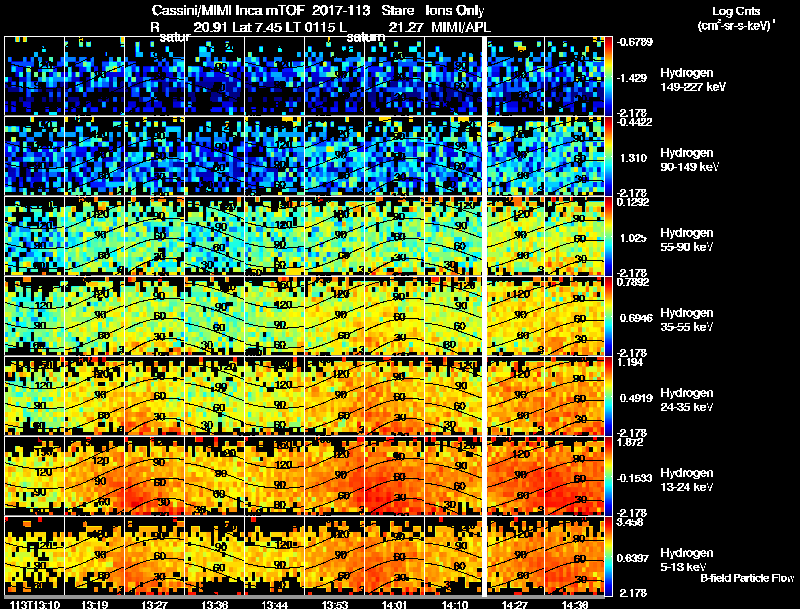Click the MIMI/APL credit text
800x609 pixels.
click(461, 27)
